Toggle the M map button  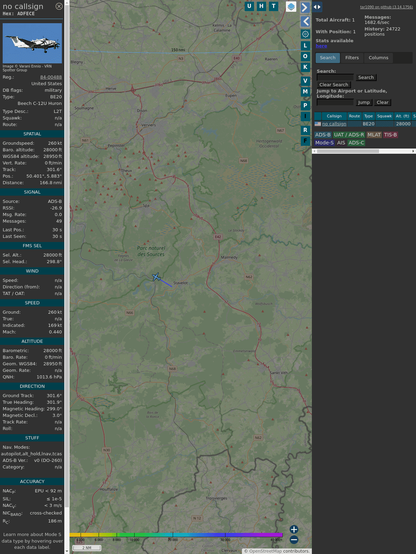(x=305, y=92)
